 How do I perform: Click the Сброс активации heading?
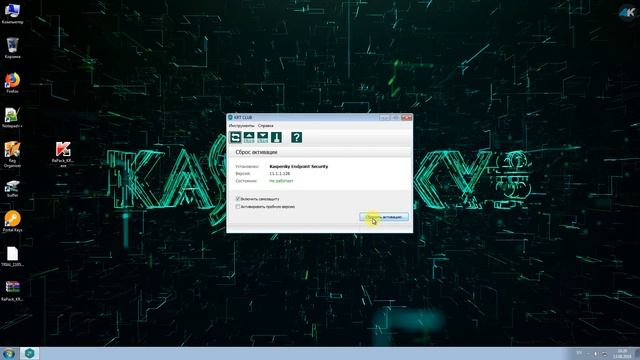(256, 152)
